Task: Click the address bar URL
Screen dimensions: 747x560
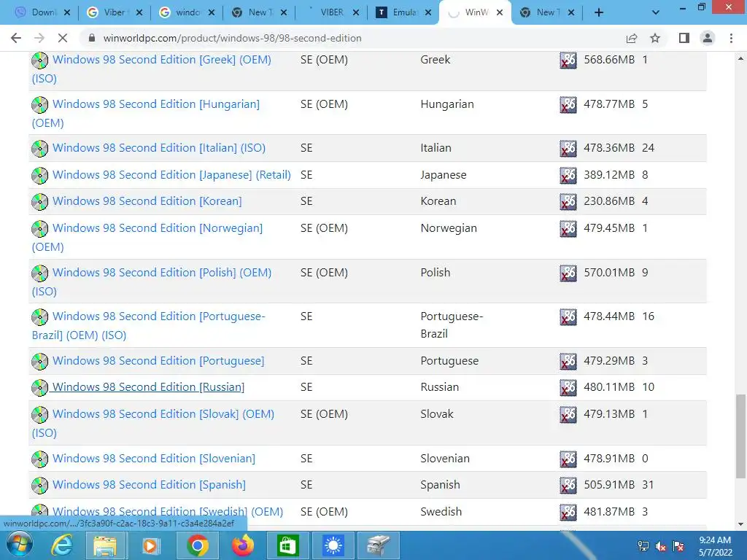Action: click(233, 38)
